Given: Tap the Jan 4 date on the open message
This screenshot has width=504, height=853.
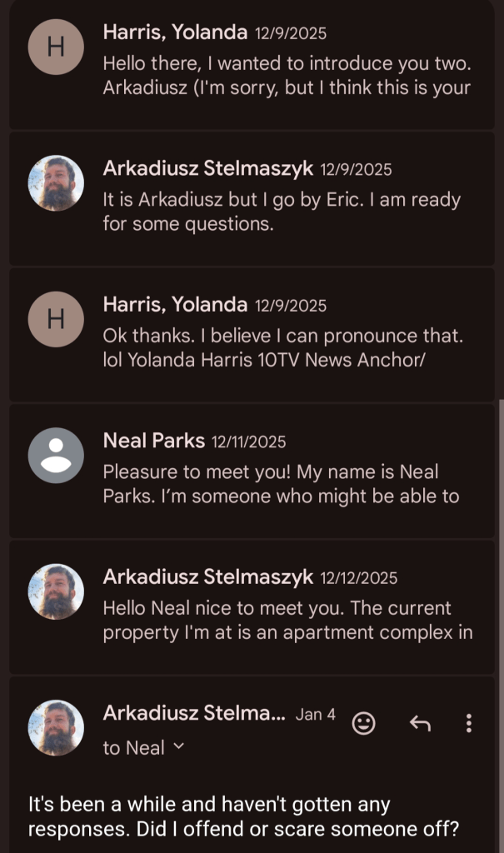Looking at the screenshot, I should point(316,714).
